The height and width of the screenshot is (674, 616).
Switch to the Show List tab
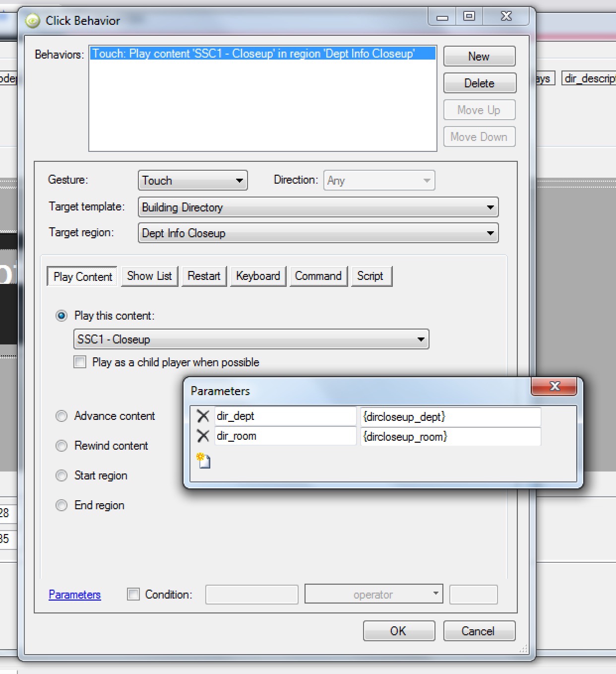point(149,276)
